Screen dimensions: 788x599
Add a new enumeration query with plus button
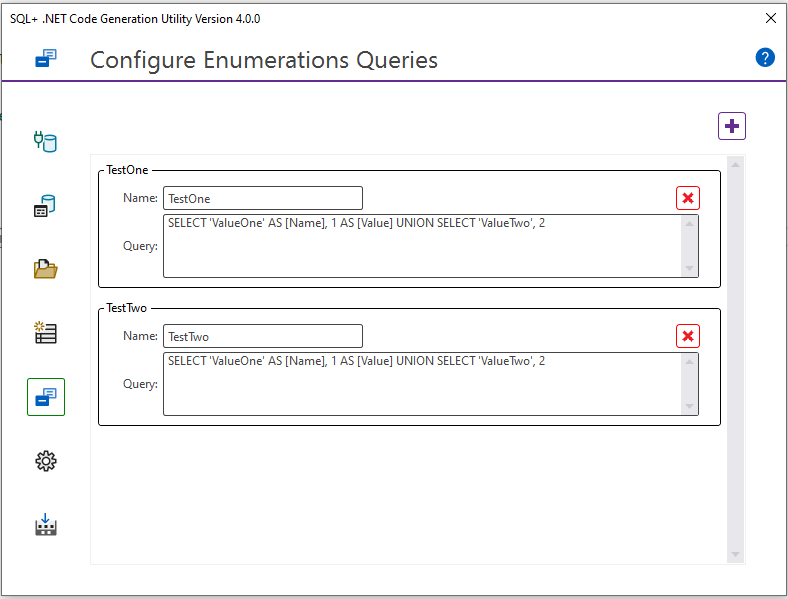coord(732,126)
